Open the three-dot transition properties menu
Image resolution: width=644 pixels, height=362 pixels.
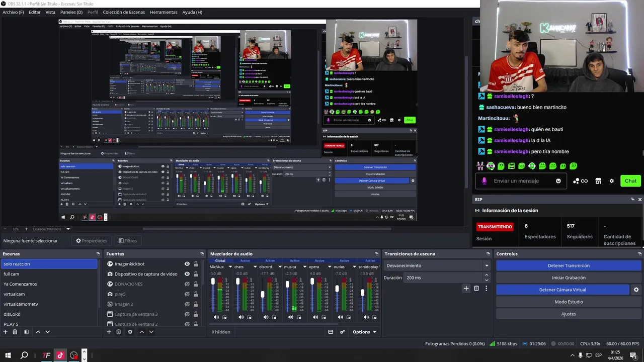point(486,288)
